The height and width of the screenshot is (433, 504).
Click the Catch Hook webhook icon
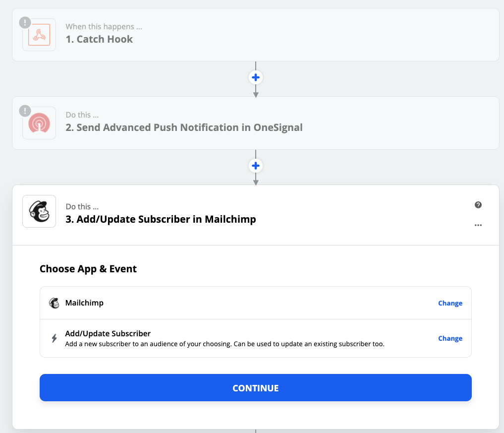point(39,35)
